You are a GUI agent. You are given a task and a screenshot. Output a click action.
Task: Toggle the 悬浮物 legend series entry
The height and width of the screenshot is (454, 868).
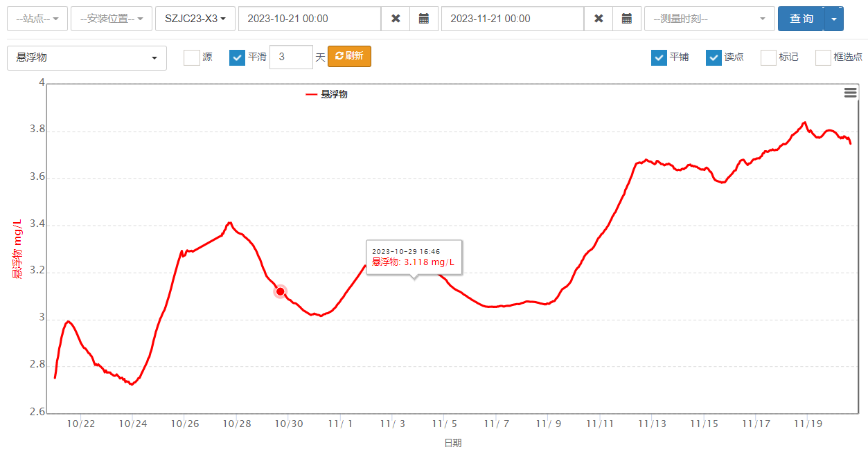pyautogui.click(x=327, y=94)
